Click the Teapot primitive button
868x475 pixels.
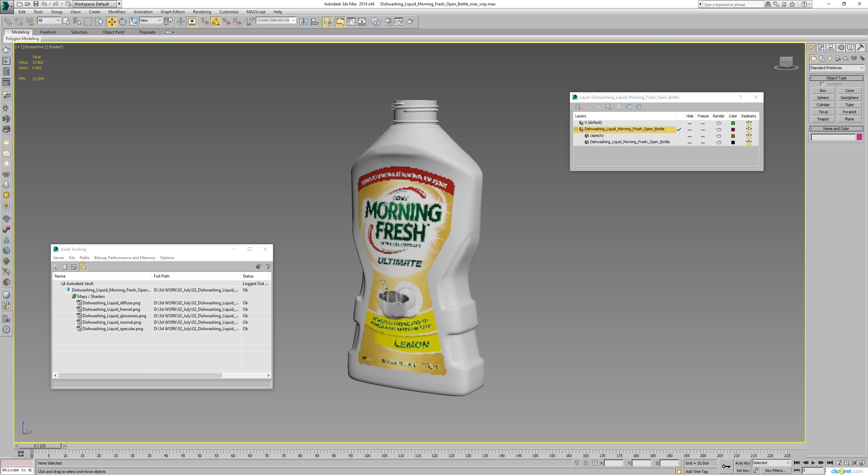click(823, 119)
